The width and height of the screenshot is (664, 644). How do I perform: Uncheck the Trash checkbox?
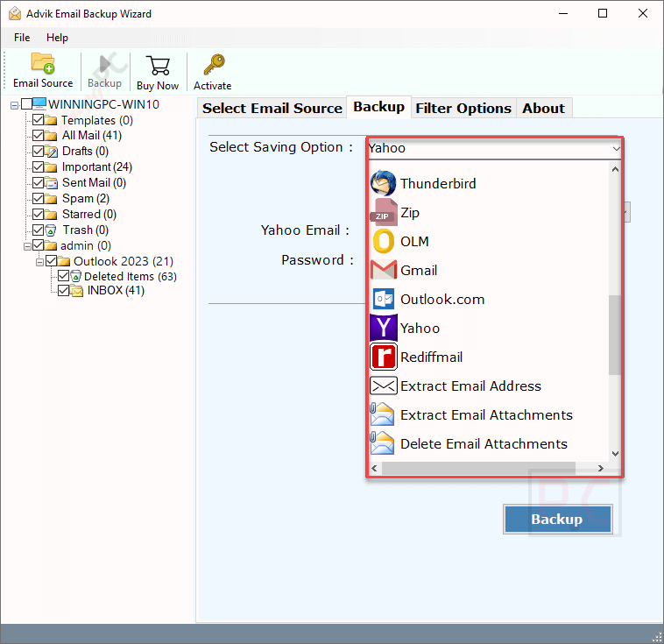pos(39,230)
